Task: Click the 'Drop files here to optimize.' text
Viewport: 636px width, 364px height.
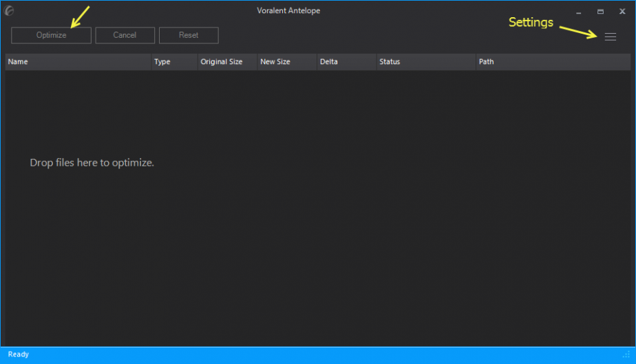Action: point(92,162)
